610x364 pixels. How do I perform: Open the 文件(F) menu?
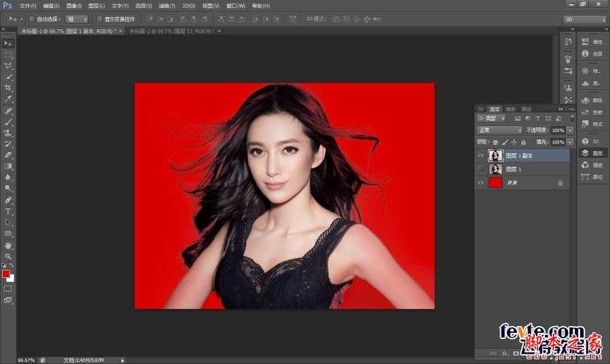pos(27,6)
